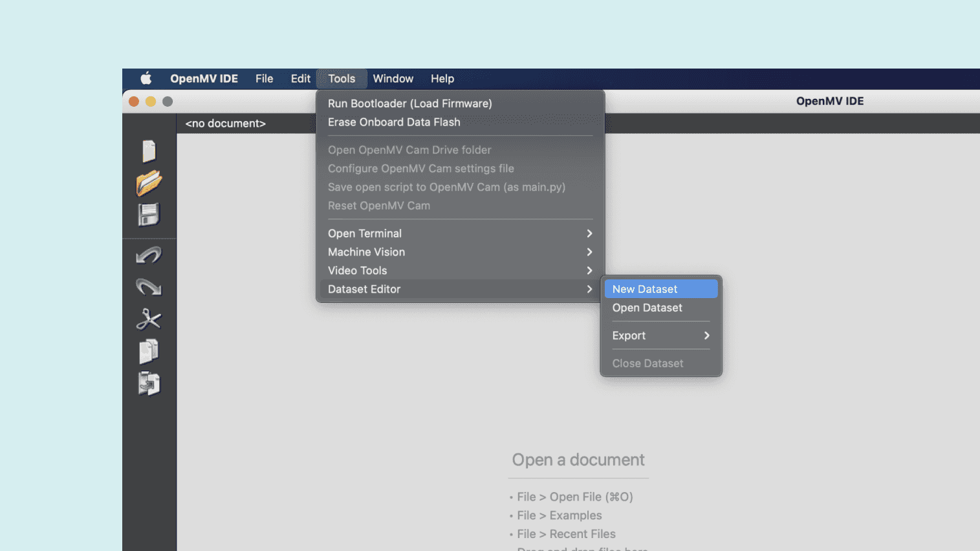980x551 pixels.
Task: Open the File menu
Action: point(264,79)
